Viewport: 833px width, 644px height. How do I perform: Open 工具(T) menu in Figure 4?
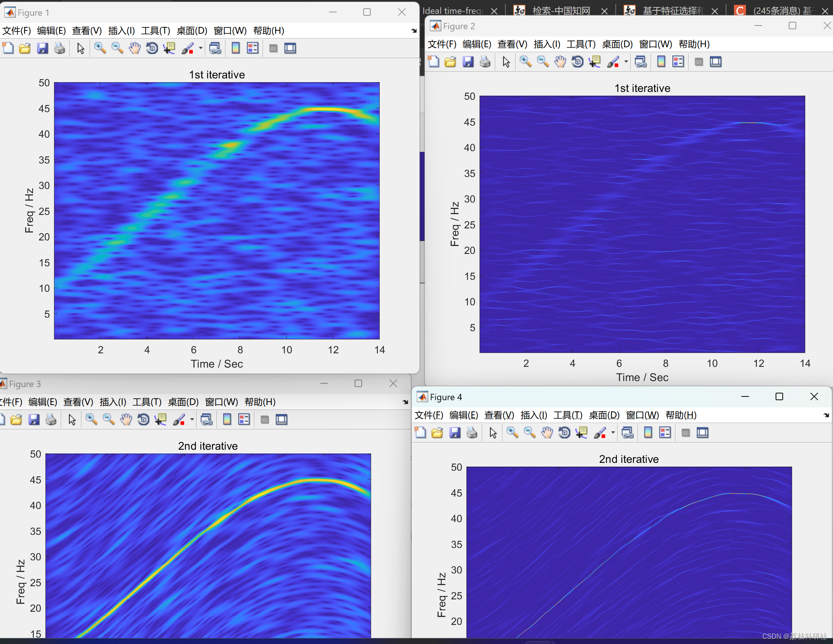pos(568,415)
